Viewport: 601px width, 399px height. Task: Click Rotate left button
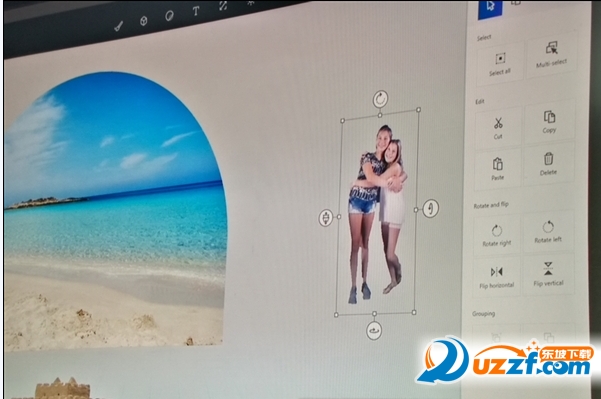548,231
